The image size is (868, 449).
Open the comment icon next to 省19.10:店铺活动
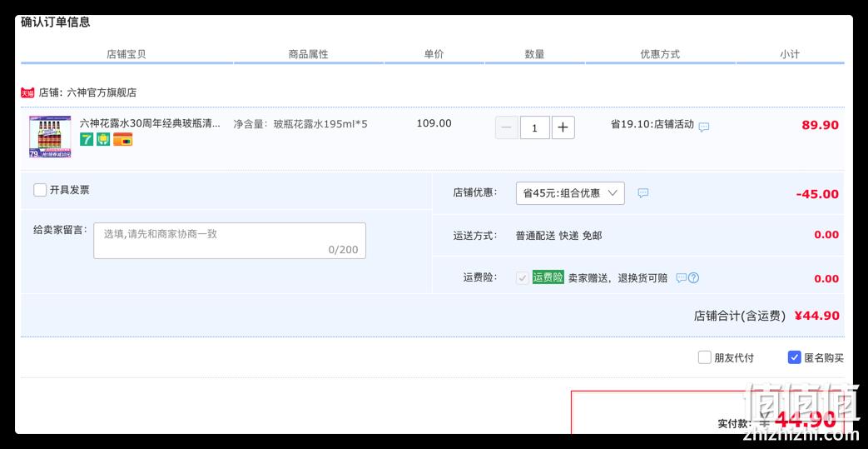[703, 127]
